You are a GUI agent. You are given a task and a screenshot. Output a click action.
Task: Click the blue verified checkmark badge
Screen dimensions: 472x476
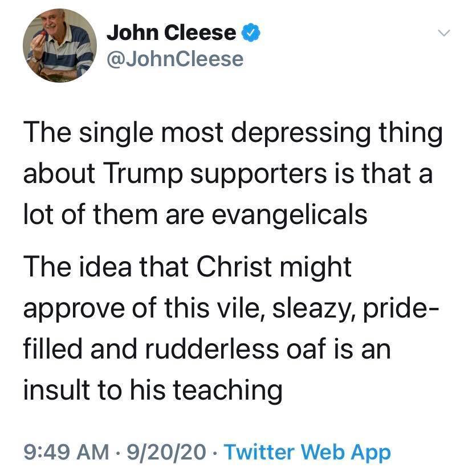click(251, 32)
